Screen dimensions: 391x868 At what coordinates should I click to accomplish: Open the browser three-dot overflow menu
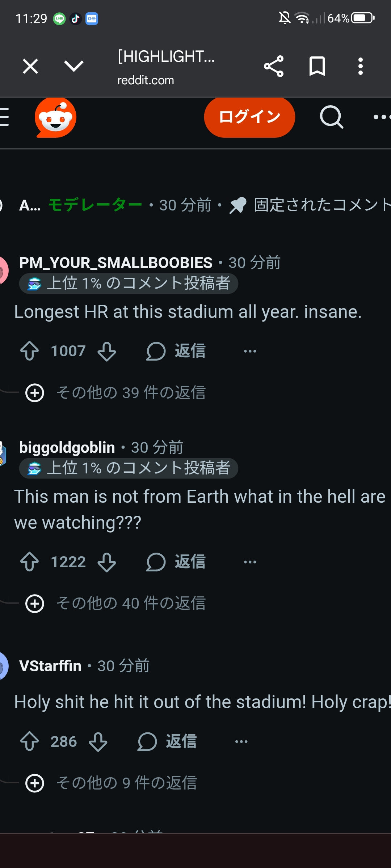(x=360, y=66)
